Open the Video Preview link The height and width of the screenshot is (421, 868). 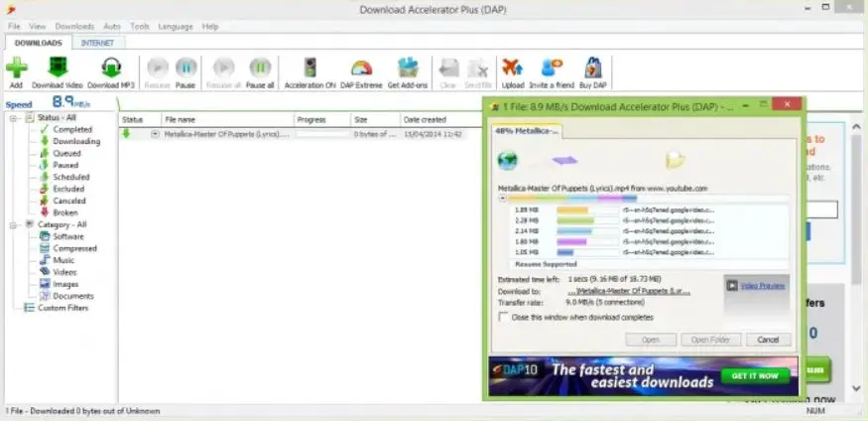[763, 286]
